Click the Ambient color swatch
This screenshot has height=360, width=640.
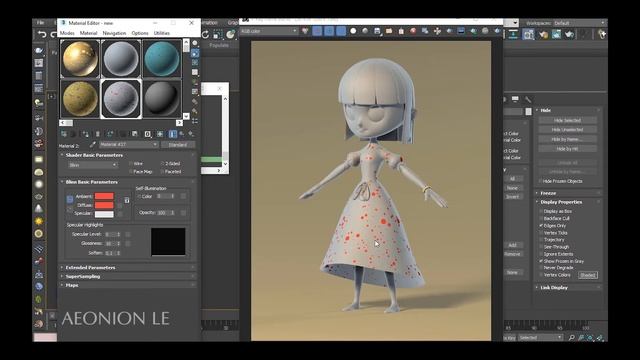tap(104, 196)
